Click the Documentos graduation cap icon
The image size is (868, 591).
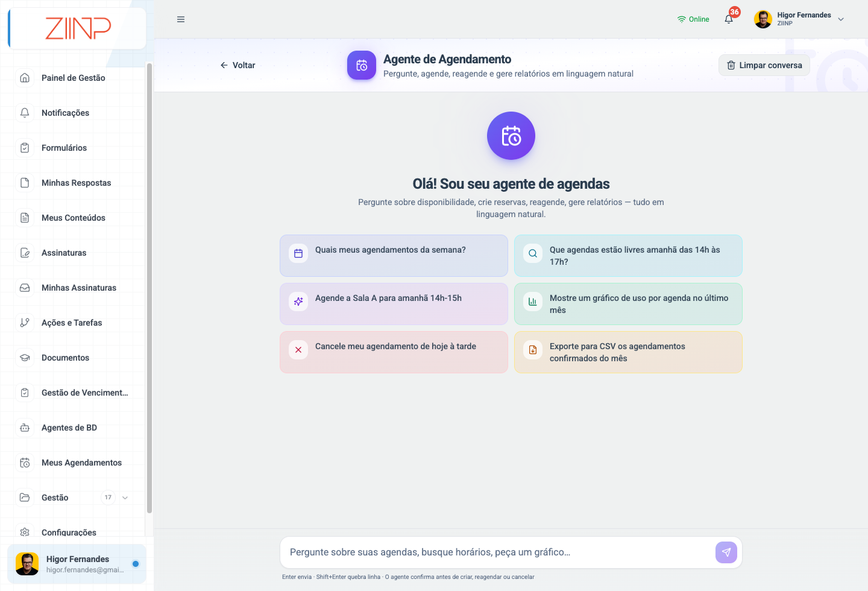[x=25, y=358]
